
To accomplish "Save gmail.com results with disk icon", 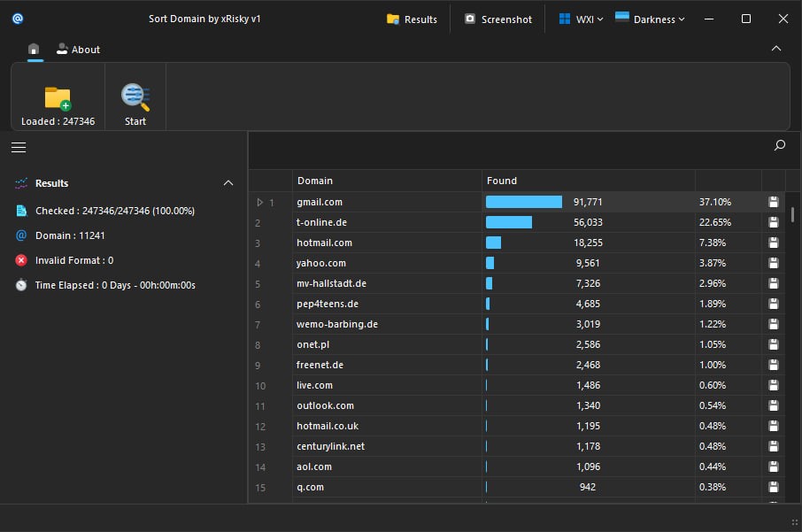I will point(774,202).
